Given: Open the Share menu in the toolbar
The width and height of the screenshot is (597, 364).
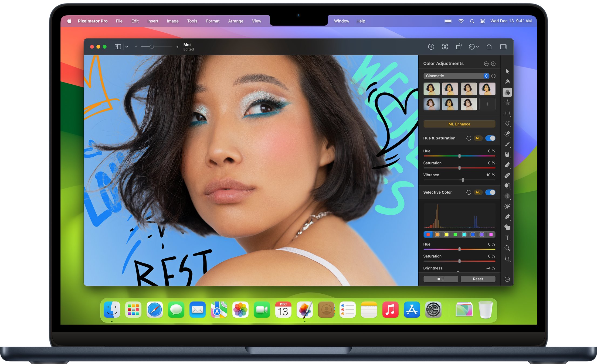Looking at the screenshot, I should pyautogui.click(x=489, y=46).
